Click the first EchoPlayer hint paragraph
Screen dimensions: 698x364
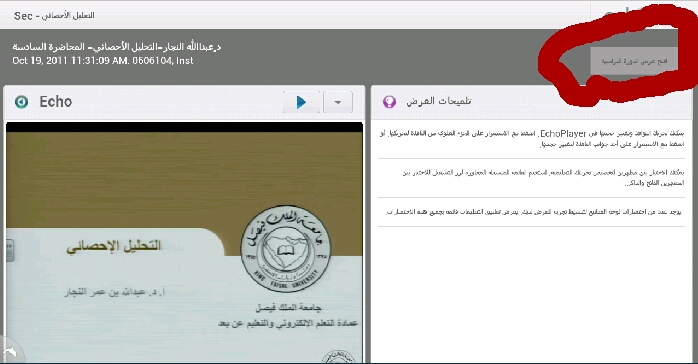click(x=532, y=139)
